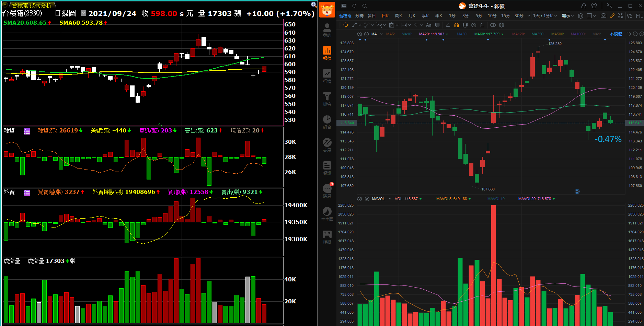Screen dimensions: 644x326
Task: Click zoom in plus circle on chart
Action: click(641, 34)
